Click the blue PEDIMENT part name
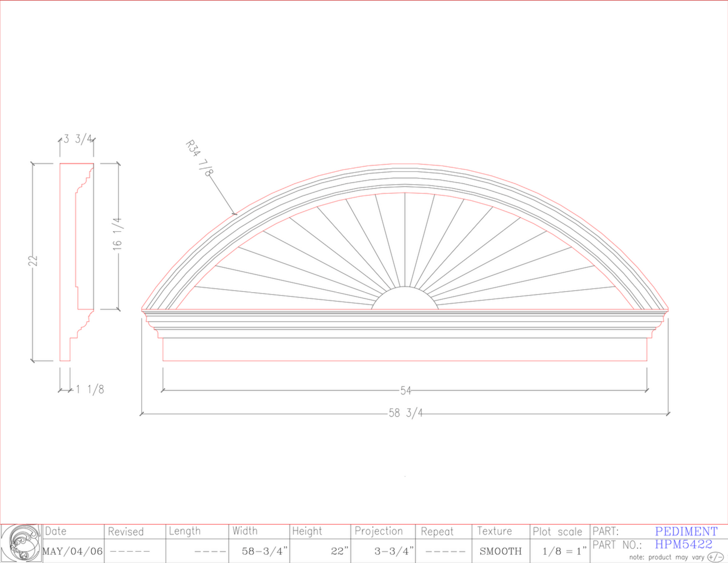 (686, 531)
